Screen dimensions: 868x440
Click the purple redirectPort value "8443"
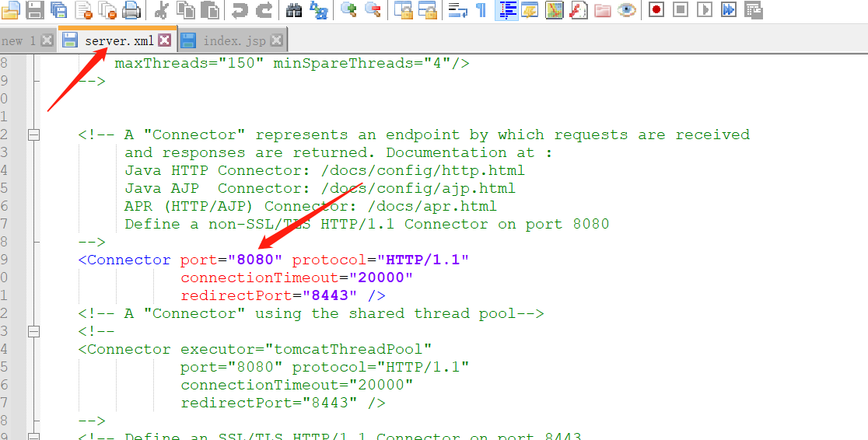[329, 295]
